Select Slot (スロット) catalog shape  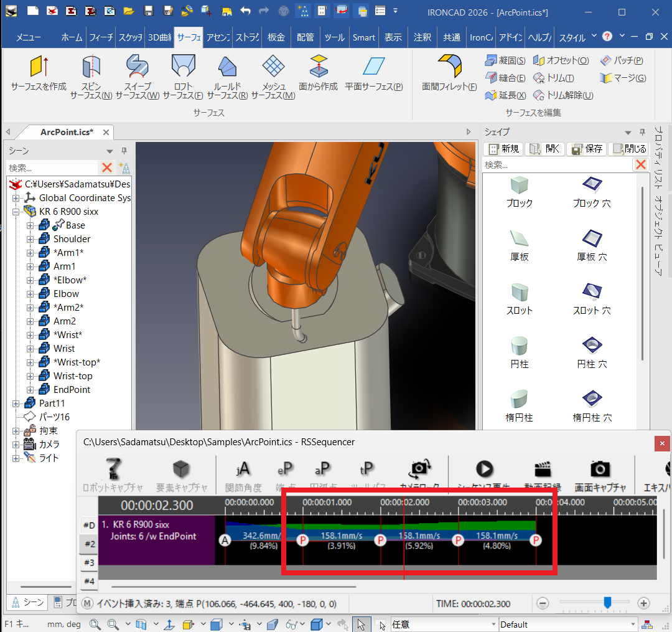[x=520, y=299]
